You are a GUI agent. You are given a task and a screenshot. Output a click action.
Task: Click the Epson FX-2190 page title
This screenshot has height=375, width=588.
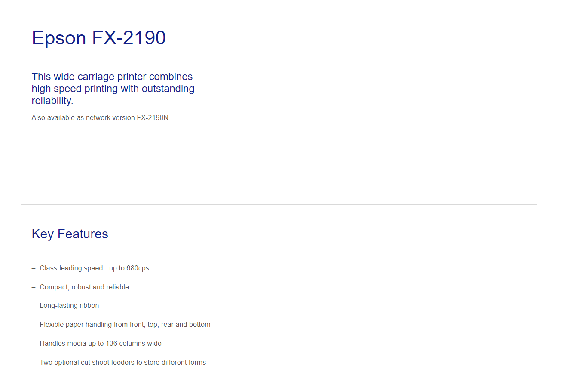99,38
